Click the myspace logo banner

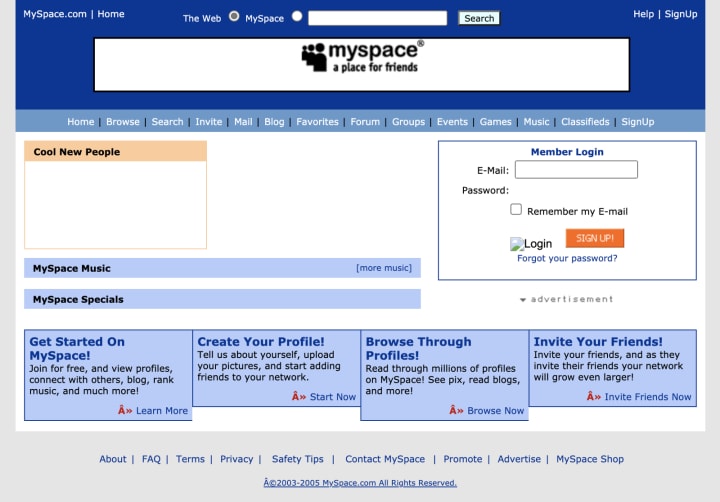[x=361, y=65]
